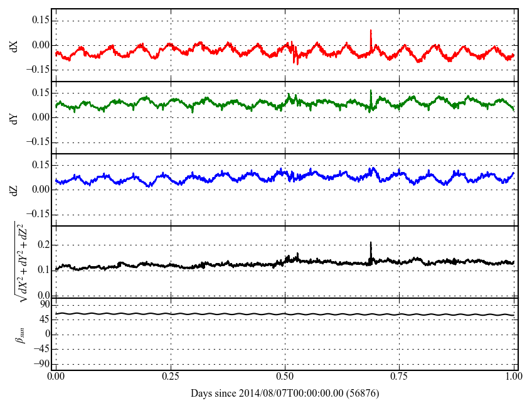Click the 0.15 tick label on dX panel
This screenshot has width=532, height=408.
coord(40,20)
